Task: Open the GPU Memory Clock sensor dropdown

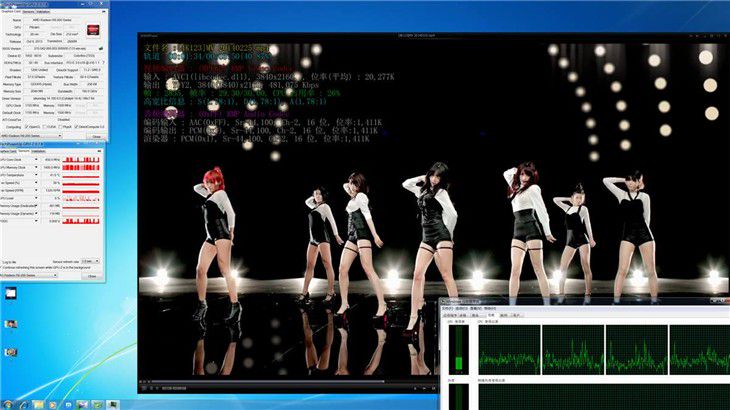Action: 36,167
